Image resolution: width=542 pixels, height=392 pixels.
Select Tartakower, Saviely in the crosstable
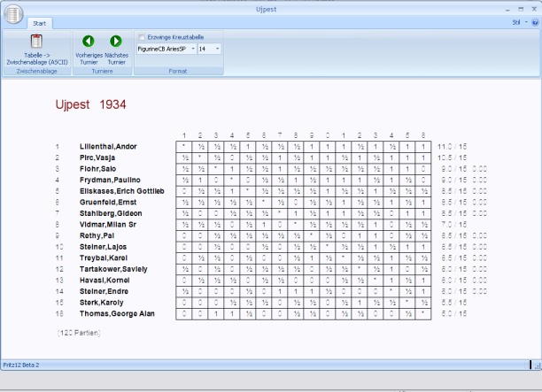(x=112, y=268)
